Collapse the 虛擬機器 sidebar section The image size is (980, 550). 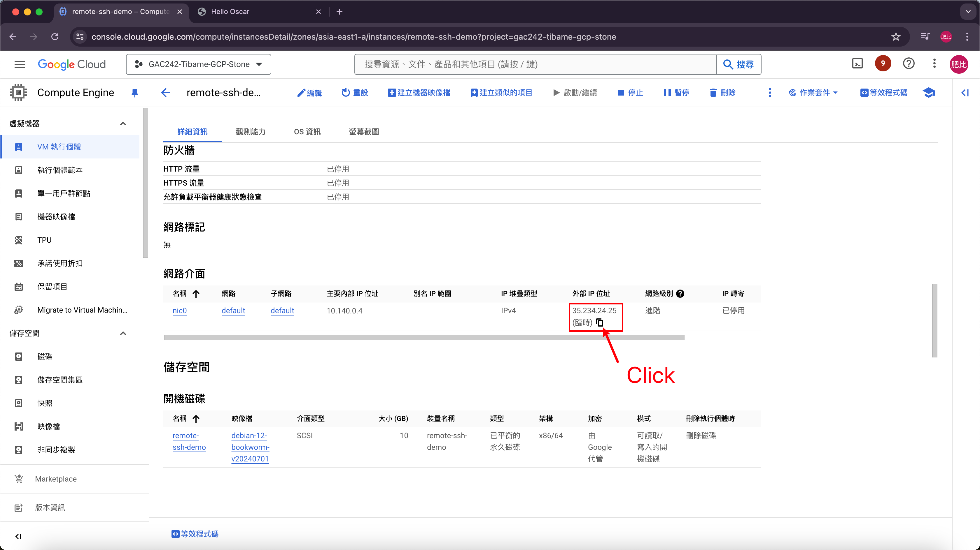tap(123, 124)
